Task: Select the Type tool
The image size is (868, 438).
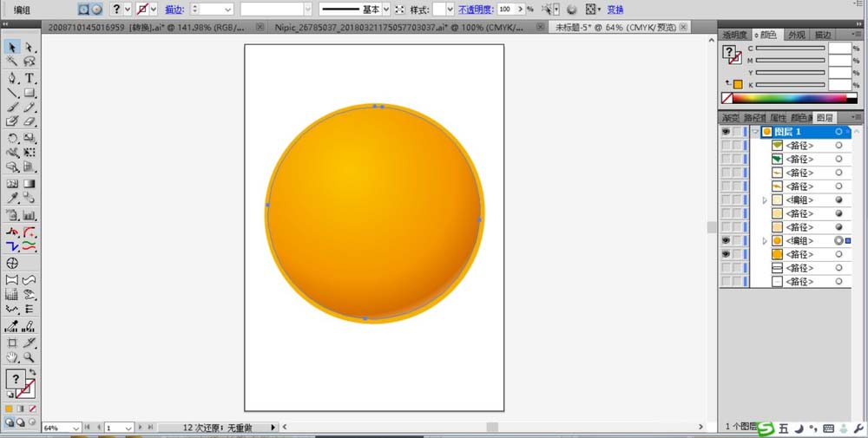Action: 30,78
